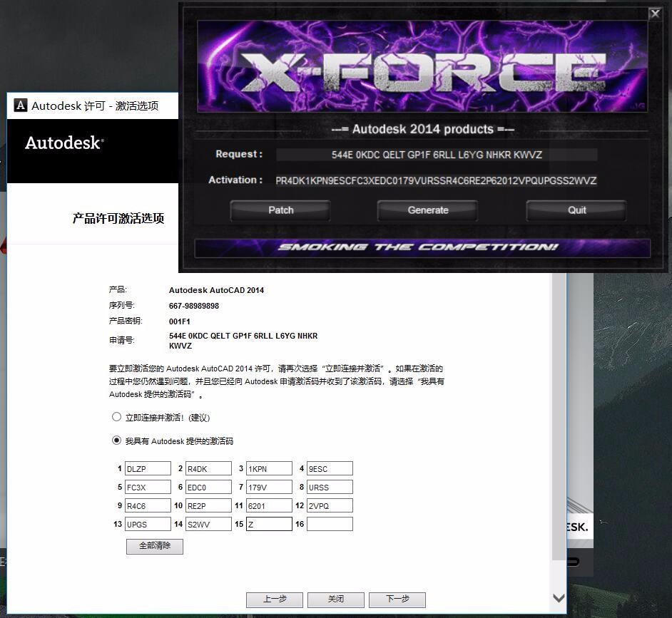Click the Generate button in X-Force
This screenshot has width=672, height=618.
tap(428, 210)
